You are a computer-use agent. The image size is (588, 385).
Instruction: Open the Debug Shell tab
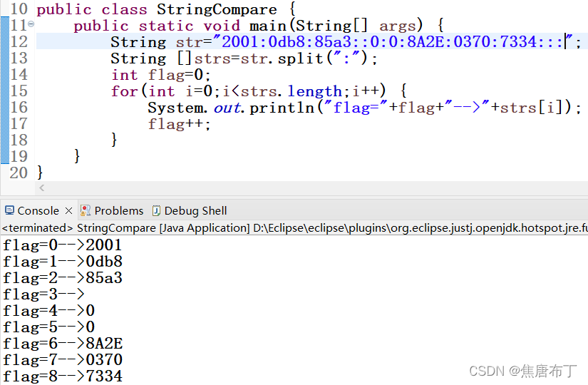tap(195, 211)
